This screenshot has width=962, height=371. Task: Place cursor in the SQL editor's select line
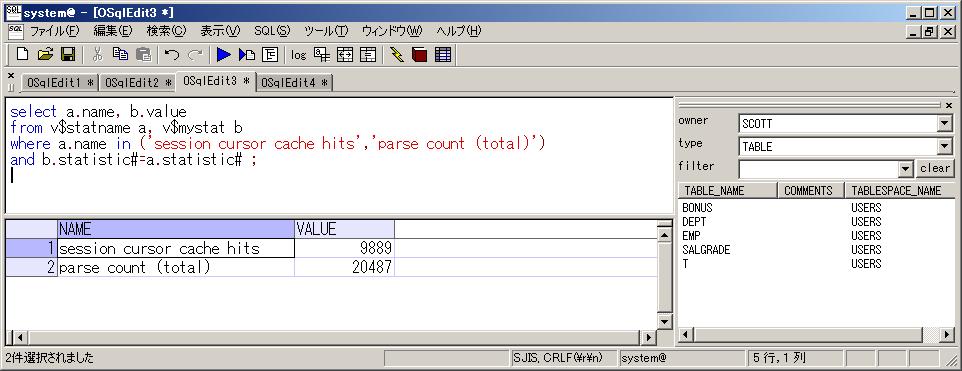click(x=98, y=112)
